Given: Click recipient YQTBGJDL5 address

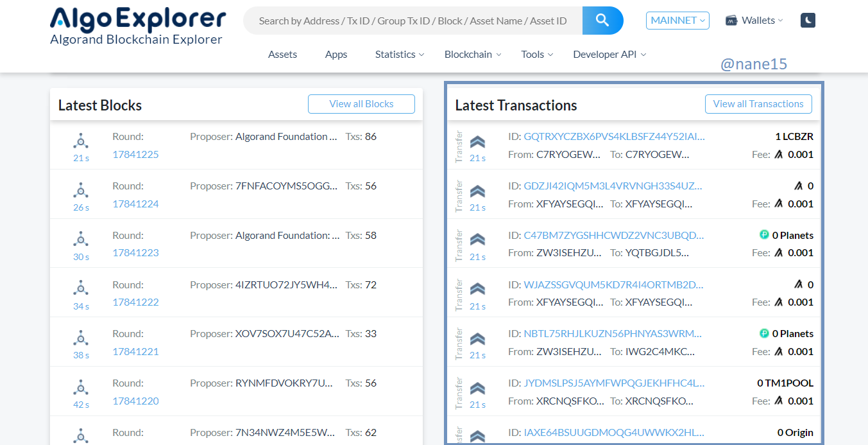Looking at the screenshot, I should [x=658, y=253].
